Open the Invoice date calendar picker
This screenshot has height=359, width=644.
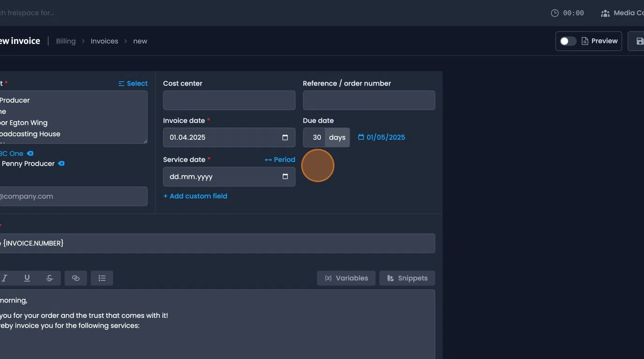tap(285, 137)
